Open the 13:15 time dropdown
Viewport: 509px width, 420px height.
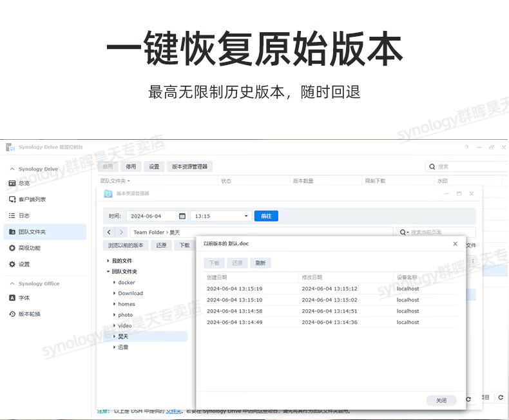(x=221, y=216)
